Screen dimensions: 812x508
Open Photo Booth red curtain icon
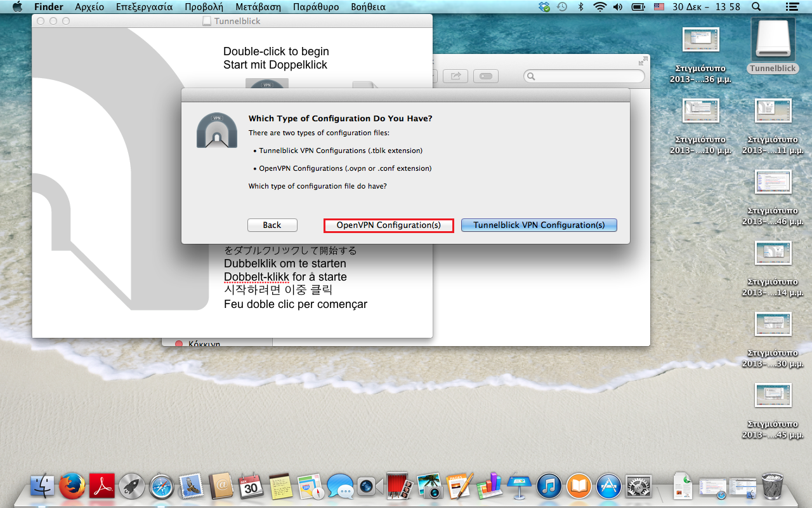click(399, 487)
